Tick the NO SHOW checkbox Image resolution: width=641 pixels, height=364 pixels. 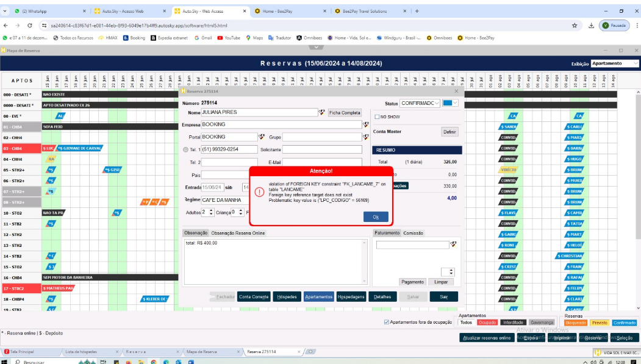[x=377, y=116]
